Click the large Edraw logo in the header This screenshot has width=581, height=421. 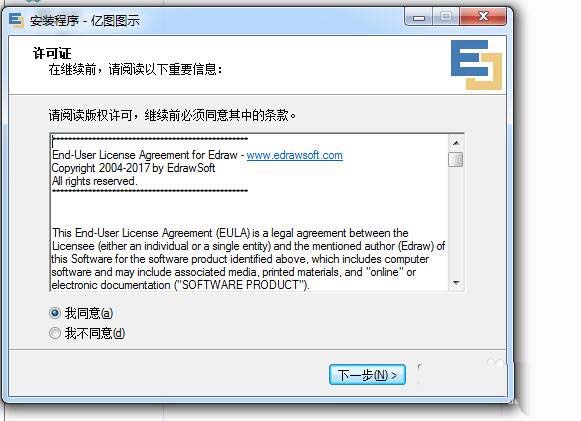(476, 65)
